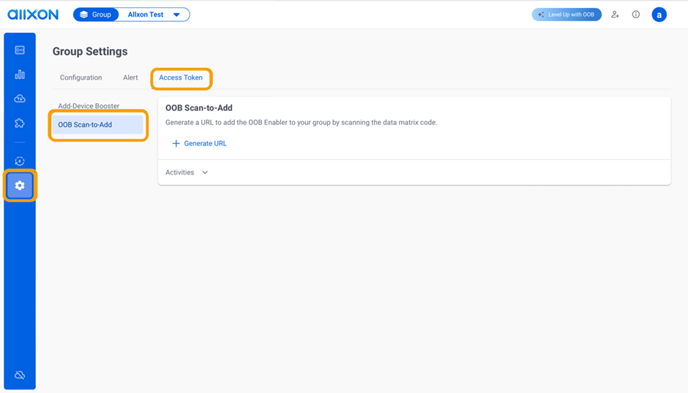The image size is (688, 393).
Task: Click the Allxon logo
Action: pos(33,14)
